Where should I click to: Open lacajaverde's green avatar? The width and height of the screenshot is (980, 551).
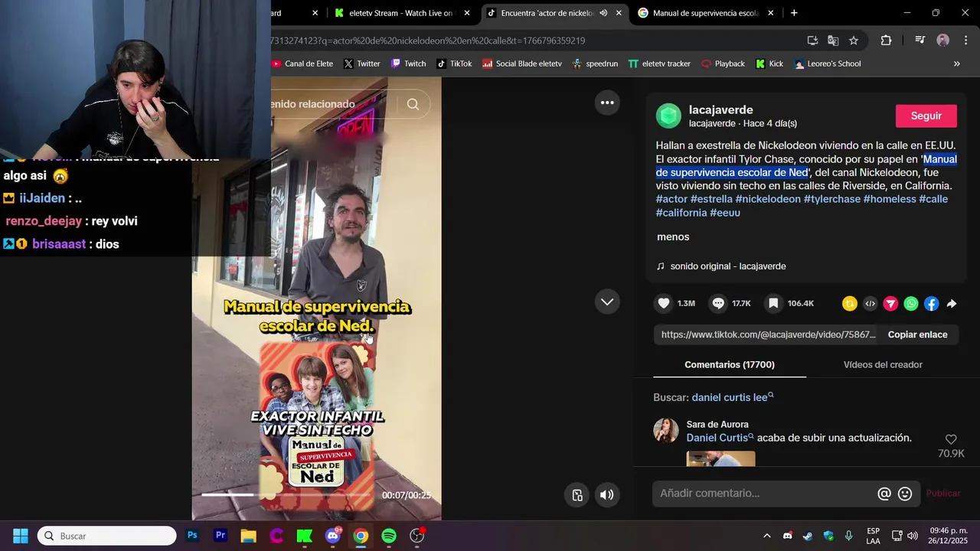(668, 116)
